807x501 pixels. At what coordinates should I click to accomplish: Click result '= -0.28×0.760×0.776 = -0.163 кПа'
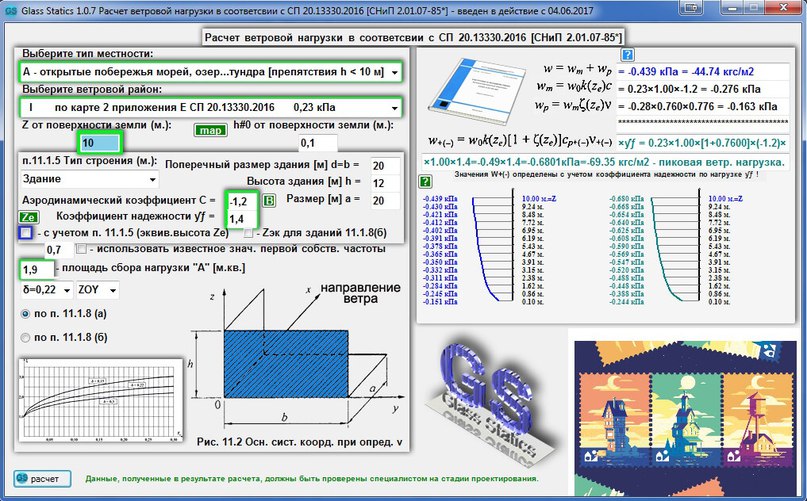[703, 107]
